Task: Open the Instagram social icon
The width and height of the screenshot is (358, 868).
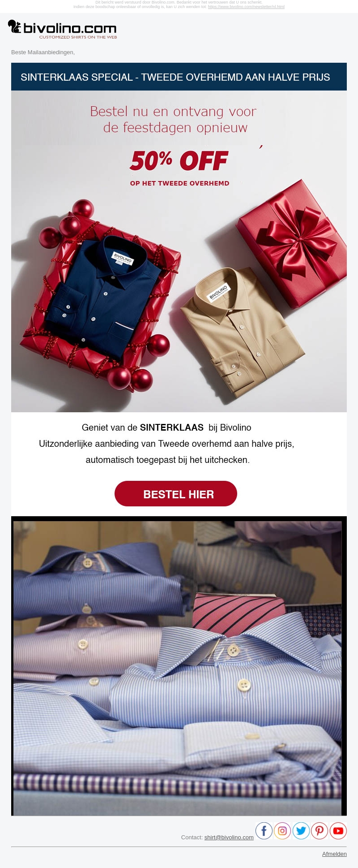Action: [x=282, y=831]
